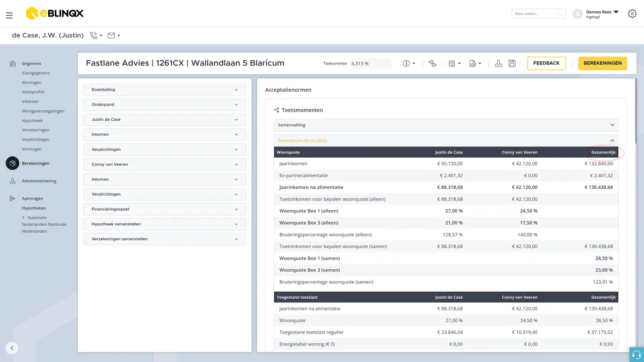Open the list overview icon menu
This screenshot has width=644, height=362.
(455, 63)
